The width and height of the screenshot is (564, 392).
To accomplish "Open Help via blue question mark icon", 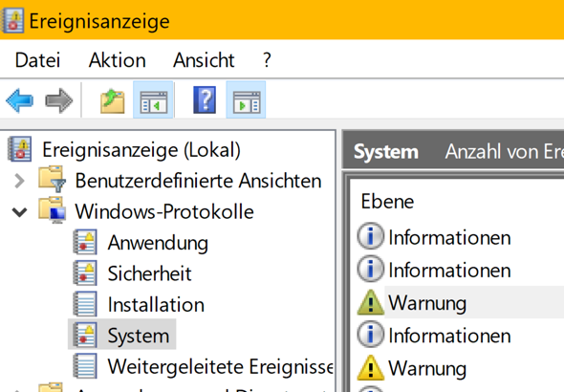I will point(205,100).
